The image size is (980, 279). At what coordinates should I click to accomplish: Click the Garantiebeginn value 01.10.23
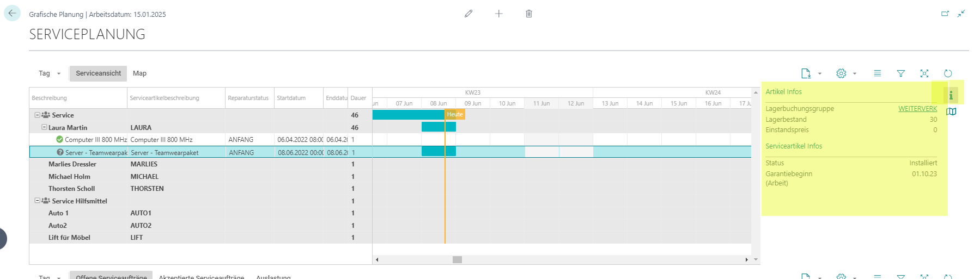[x=924, y=174]
